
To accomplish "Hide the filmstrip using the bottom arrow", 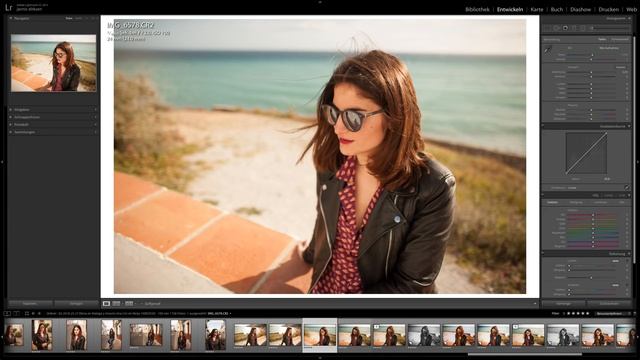I will point(320,358).
